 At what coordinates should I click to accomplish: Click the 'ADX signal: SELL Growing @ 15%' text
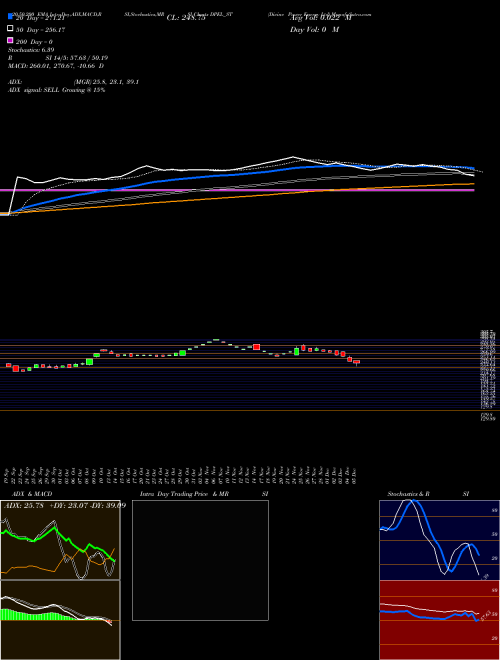(56, 90)
